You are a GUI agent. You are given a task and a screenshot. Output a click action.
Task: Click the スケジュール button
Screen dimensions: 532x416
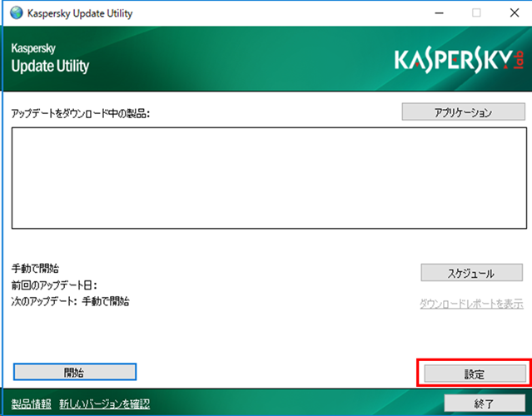pos(471,273)
